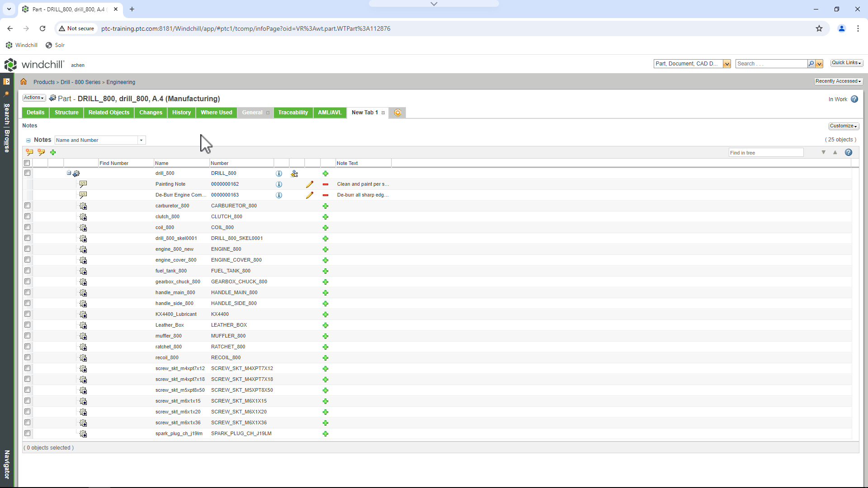Open the Quick Links dropdown
Screen dimensions: 868x488
[x=846, y=63]
